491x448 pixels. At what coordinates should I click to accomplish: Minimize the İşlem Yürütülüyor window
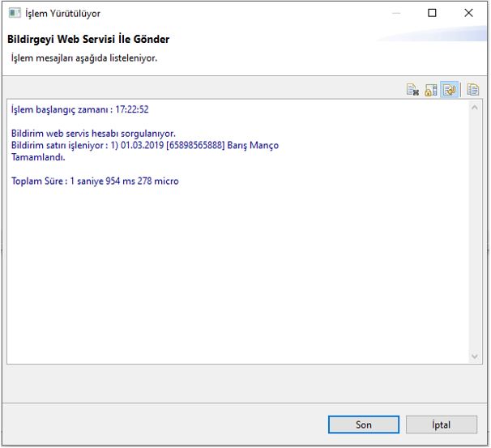(x=395, y=14)
